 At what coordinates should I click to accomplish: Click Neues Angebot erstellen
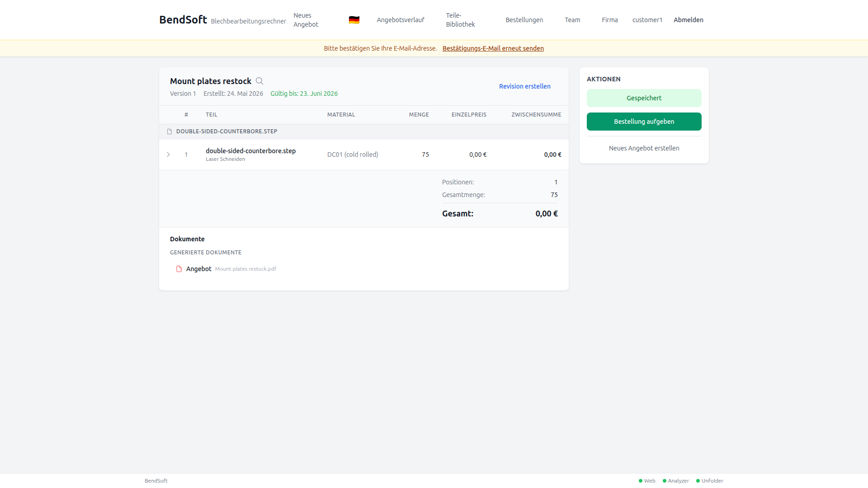[644, 148]
